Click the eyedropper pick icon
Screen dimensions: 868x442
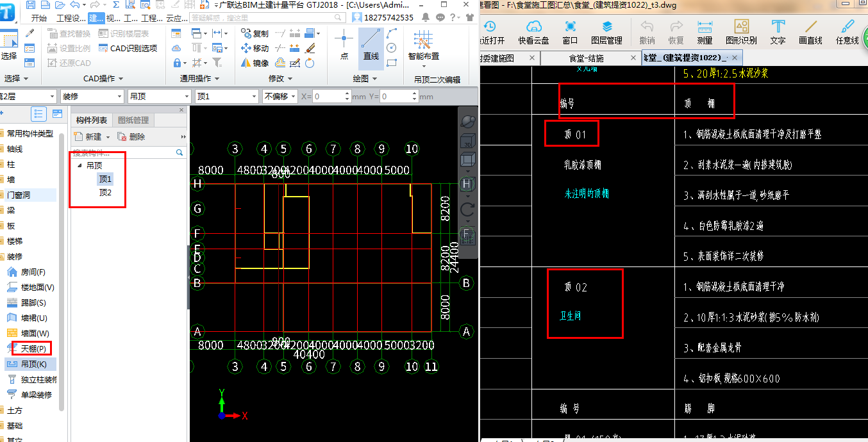[29, 33]
